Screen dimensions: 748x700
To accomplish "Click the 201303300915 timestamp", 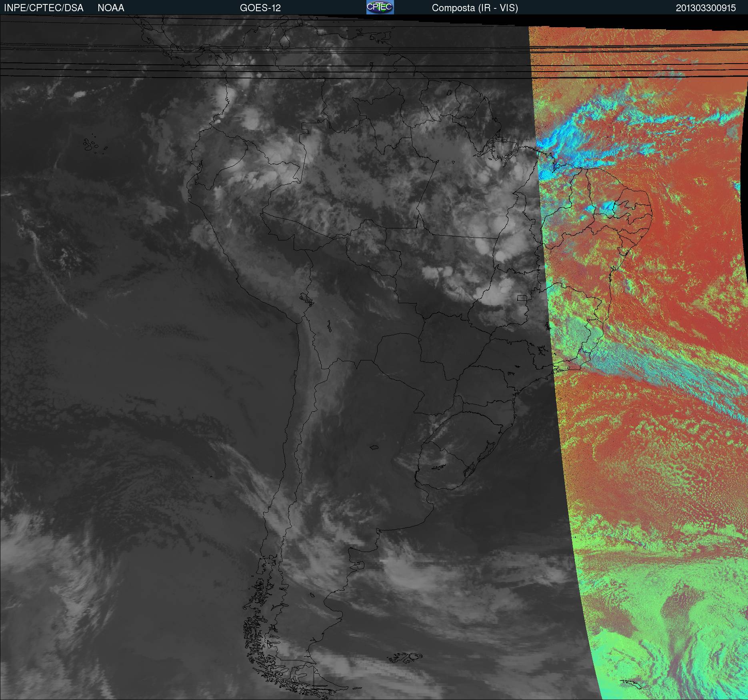I will pos(706,8).
